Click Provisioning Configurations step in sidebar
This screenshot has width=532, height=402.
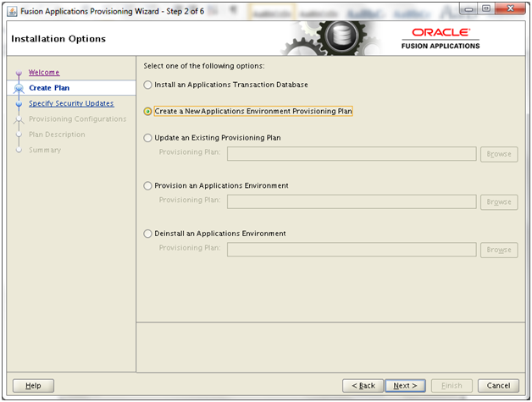(x=77, y=119)
